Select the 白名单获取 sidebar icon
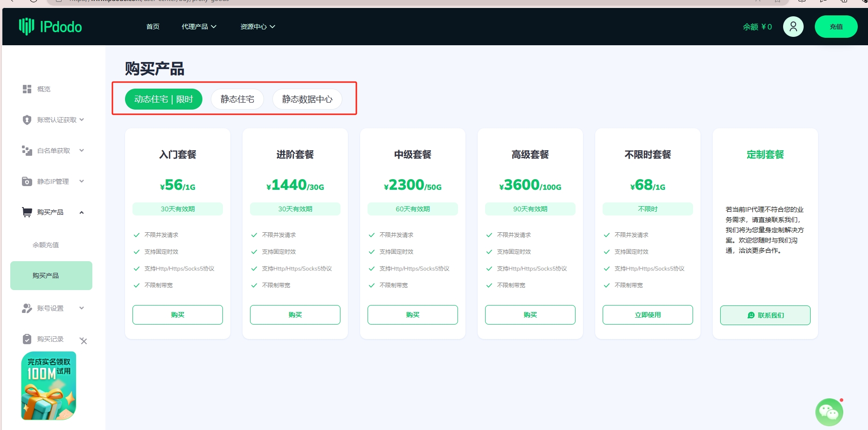Viewport: 868px width, 430px height. point(27,150)
